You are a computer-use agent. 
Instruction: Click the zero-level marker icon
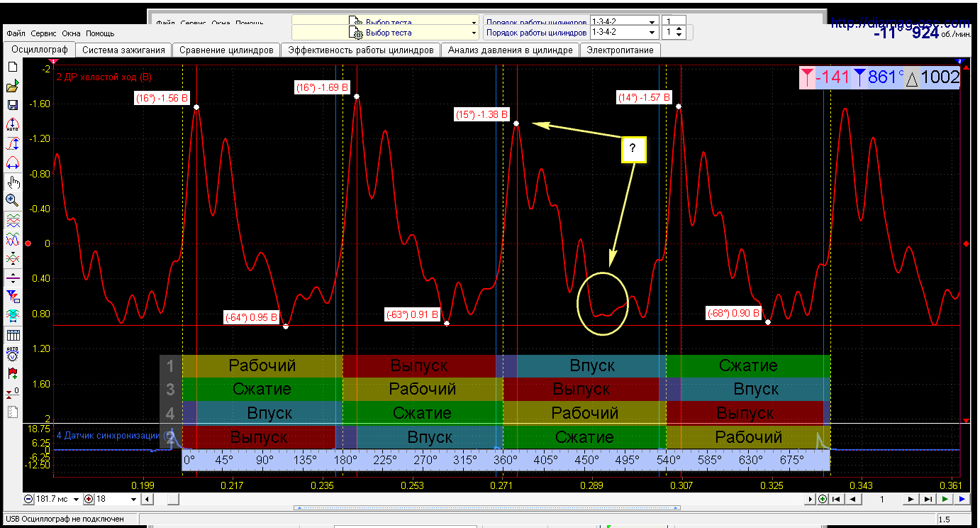tap(12, 392)
